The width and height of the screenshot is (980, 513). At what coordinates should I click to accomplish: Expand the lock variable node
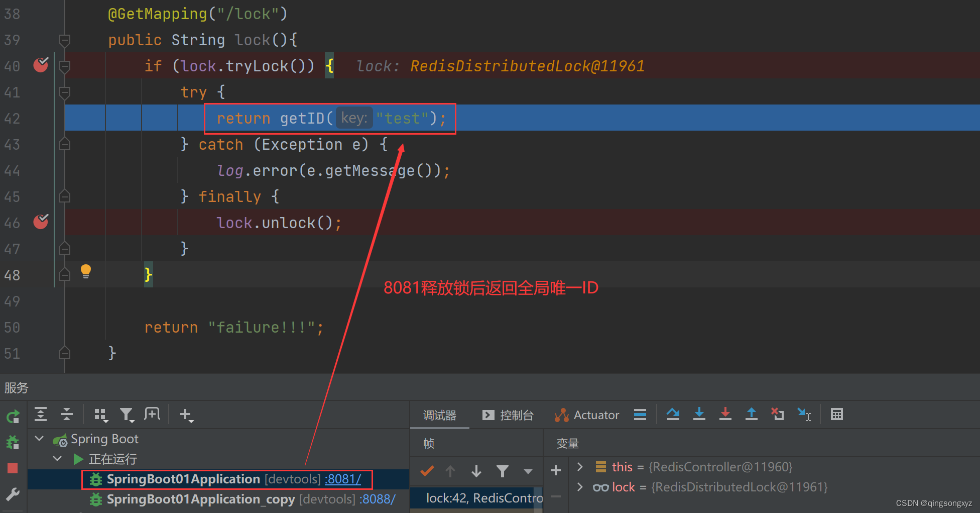(580, 487)
